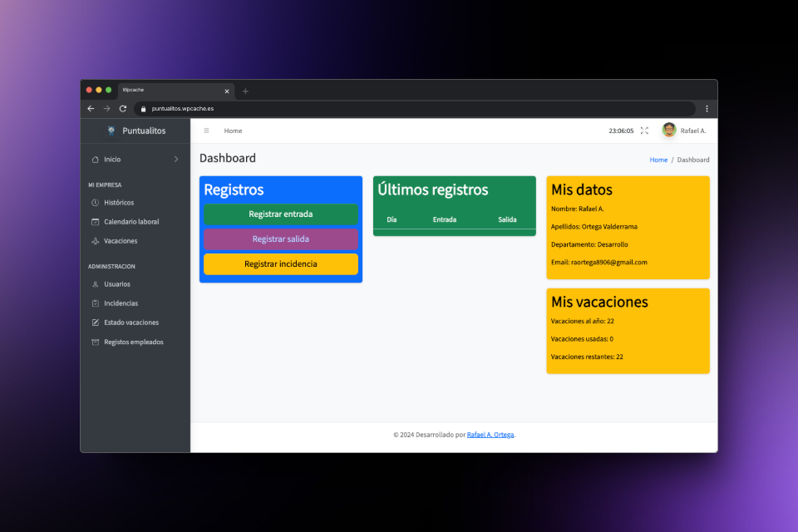Click the Registros card title
The height and width of the screenshot is (532, 798).
pos(234,190)
